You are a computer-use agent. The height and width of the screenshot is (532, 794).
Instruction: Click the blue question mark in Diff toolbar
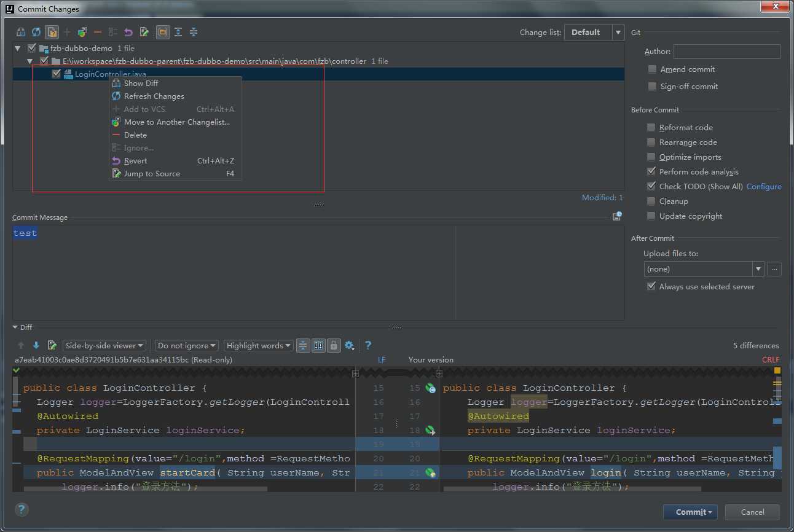[x=368, y=345]
